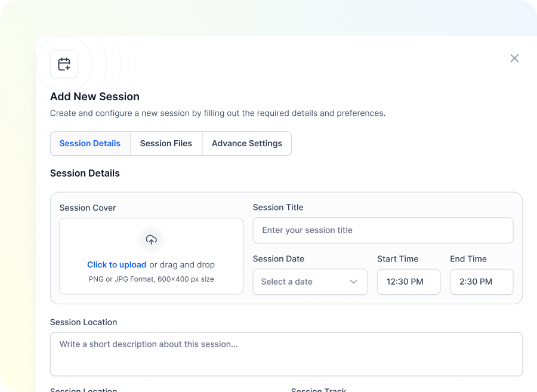Image resolution: width=537 pixels, height=392 pixels.
Task: Click the session description text area
Action: [286, 354]
